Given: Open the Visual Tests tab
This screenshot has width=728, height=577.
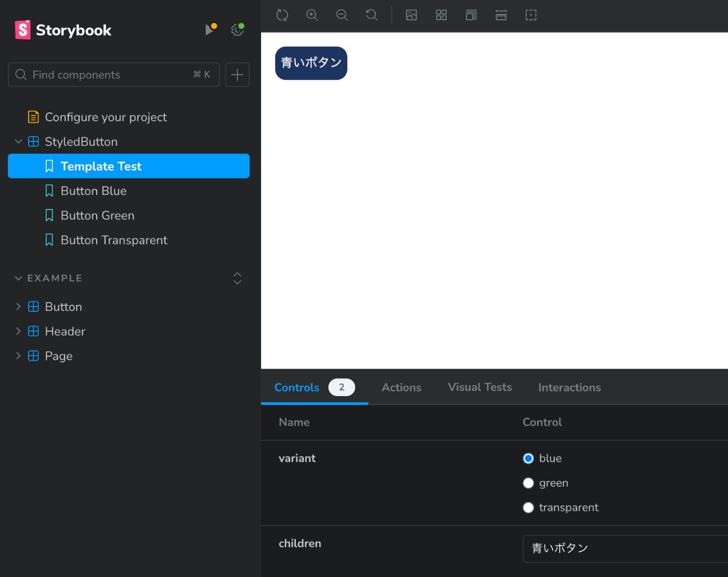Looking at the screenshot, I should 480,387.
